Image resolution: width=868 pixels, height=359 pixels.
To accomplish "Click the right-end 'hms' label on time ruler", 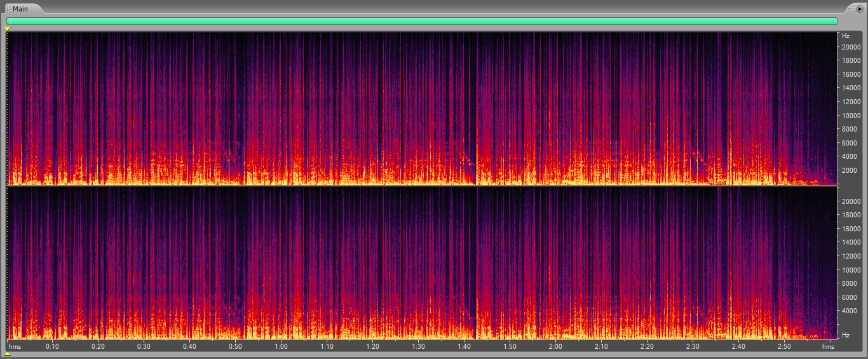I will tap(828, 346).
